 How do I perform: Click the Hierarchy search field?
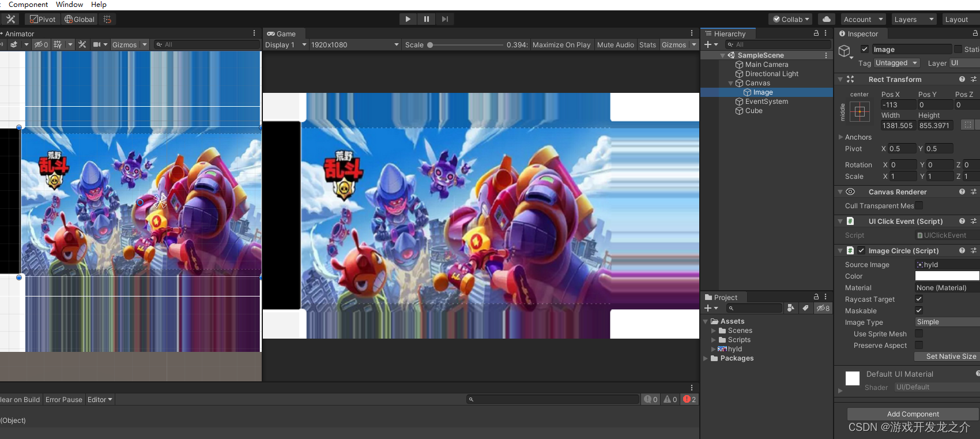(778, 44)
